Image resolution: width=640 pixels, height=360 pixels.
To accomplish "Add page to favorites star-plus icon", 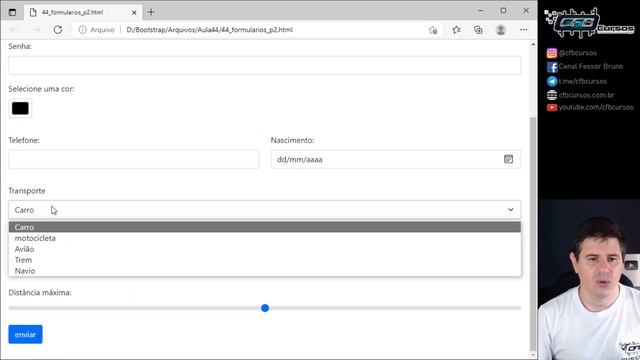I will tap(433, 30).
